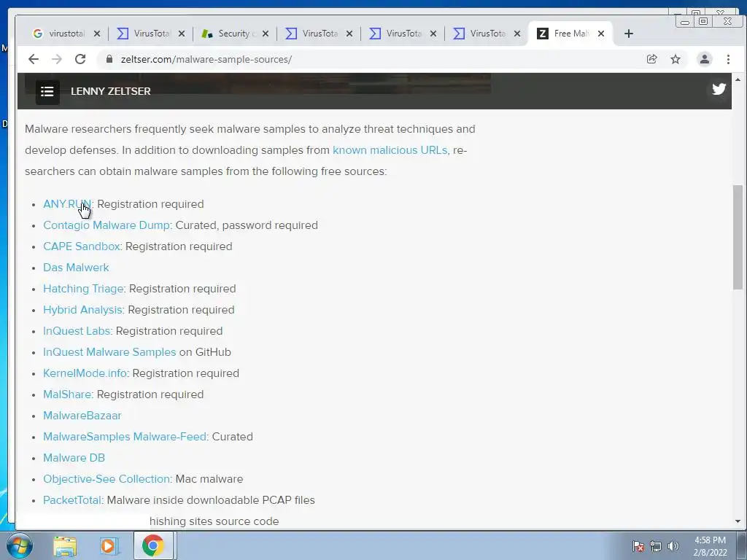Open the ANY.RUN link
Screen dimensions: 747x560
click(x=67, y=204)
